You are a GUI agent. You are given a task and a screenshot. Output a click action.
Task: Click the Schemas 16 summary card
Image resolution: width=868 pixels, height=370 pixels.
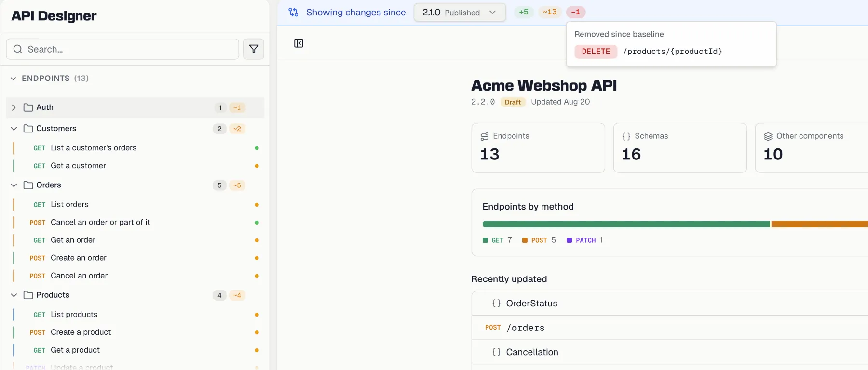coord(680,148)
